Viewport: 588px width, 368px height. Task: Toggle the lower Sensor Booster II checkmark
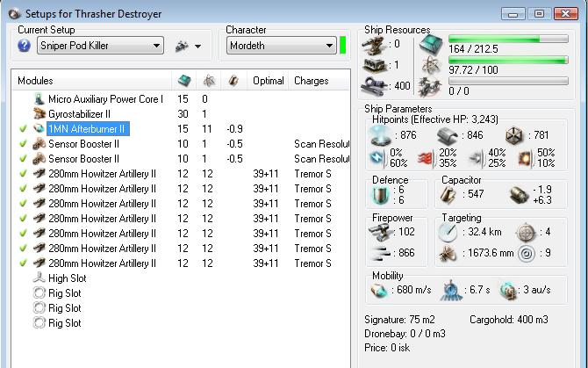(x=23, y=159)
